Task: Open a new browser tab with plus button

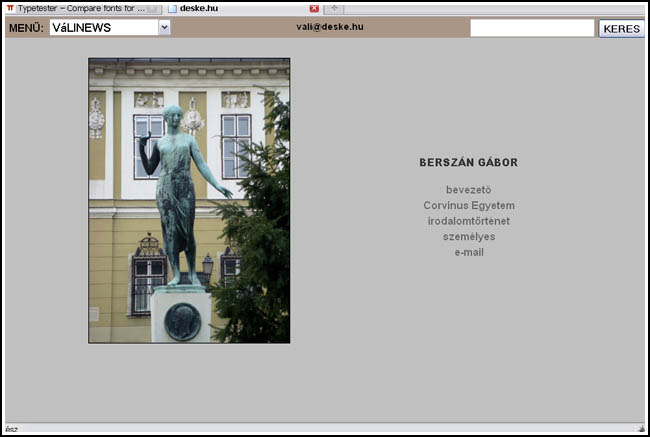Action: click(x=334, y=8)
